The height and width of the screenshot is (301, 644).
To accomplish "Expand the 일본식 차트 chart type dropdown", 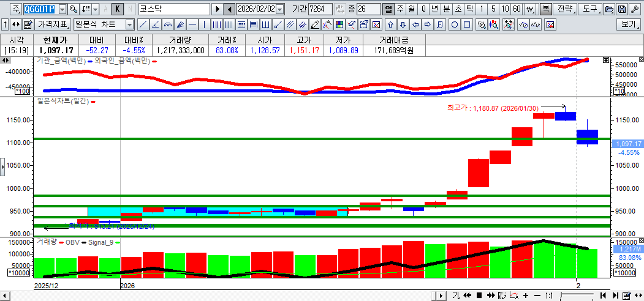I will [x=129, y=24].
